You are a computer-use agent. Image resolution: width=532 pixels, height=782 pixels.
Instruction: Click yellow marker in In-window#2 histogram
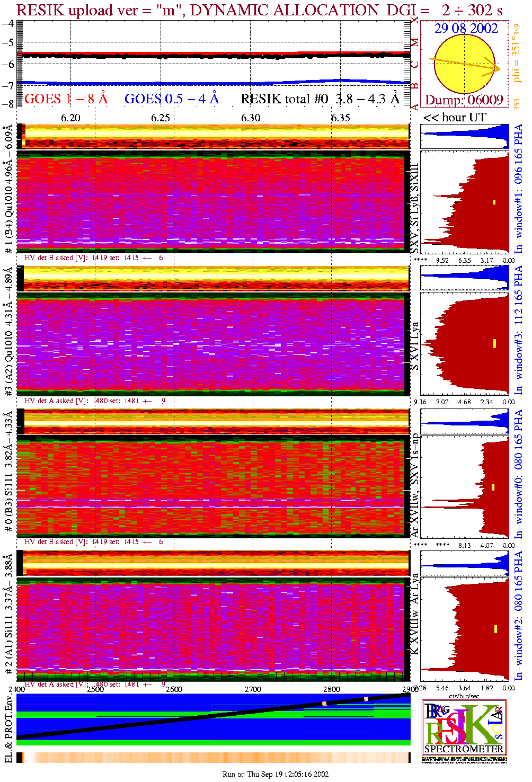[x=495, y=629]
